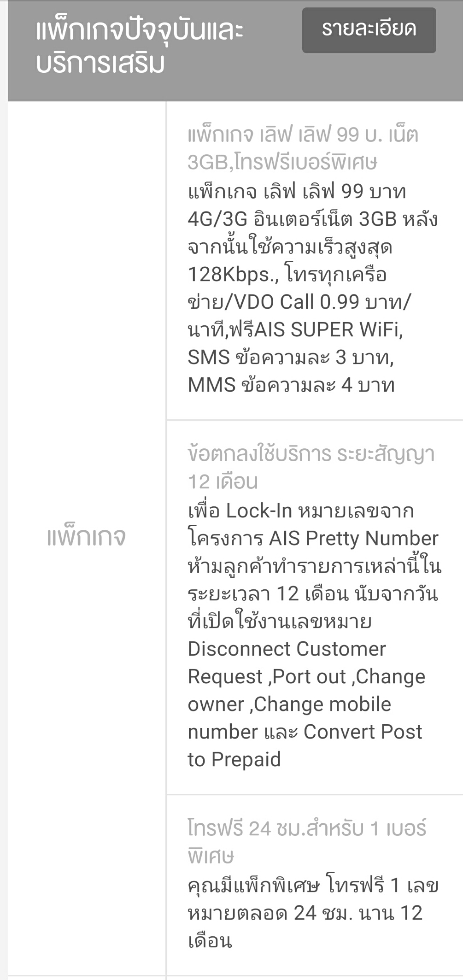Tap the 128Kbps speed text
Image resolution: width=463 pixels, height=980 pixels.
231,275
